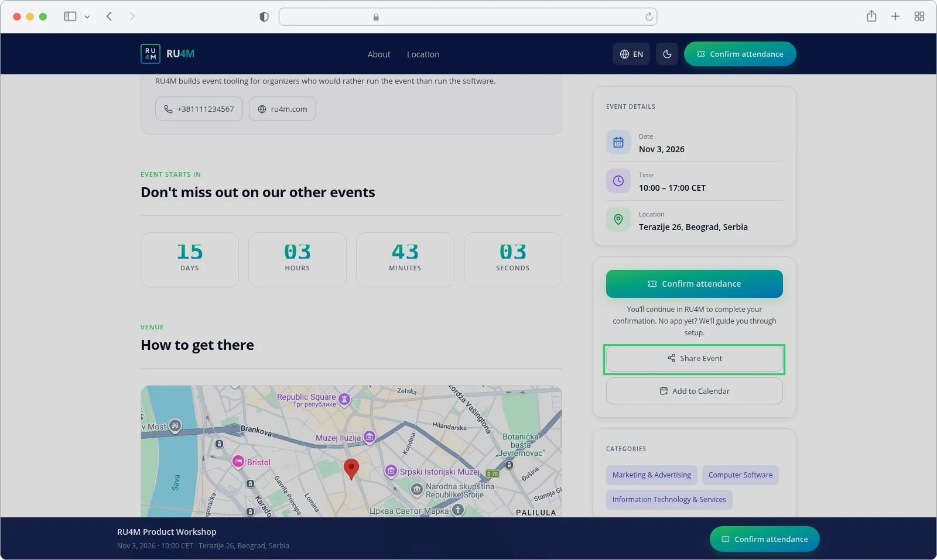Click the calendar icon beside Date

pos(618,142)
